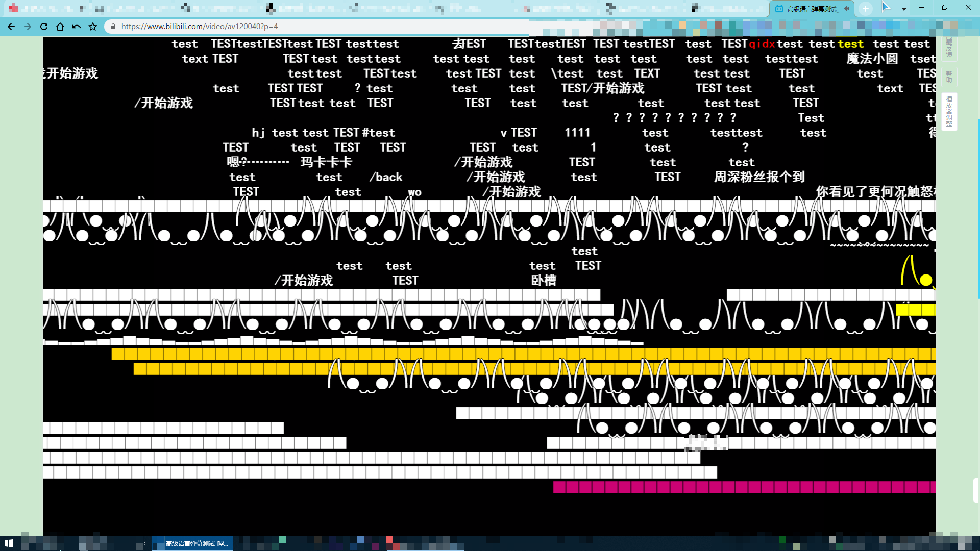Reload the bilibili page
Image resolution: width=980 pixels, height=551 pixels.
(x=44, y=27)
